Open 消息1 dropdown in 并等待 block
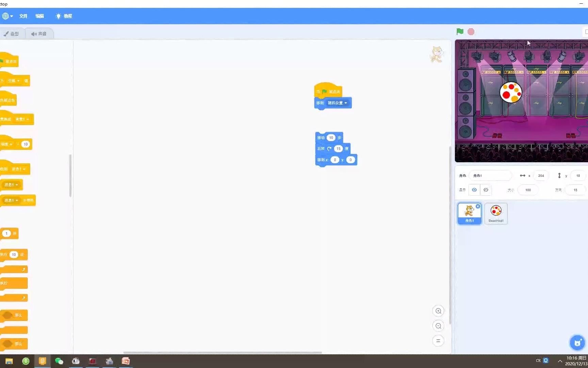Screen dimensions: 588x368 click(11, 200)
